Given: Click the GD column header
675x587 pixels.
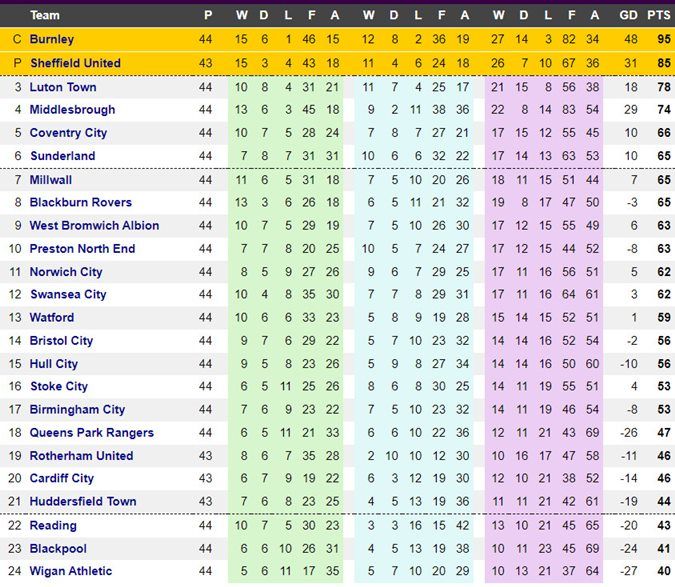Looking at the screenshot, I should click(x=629, y=15).
